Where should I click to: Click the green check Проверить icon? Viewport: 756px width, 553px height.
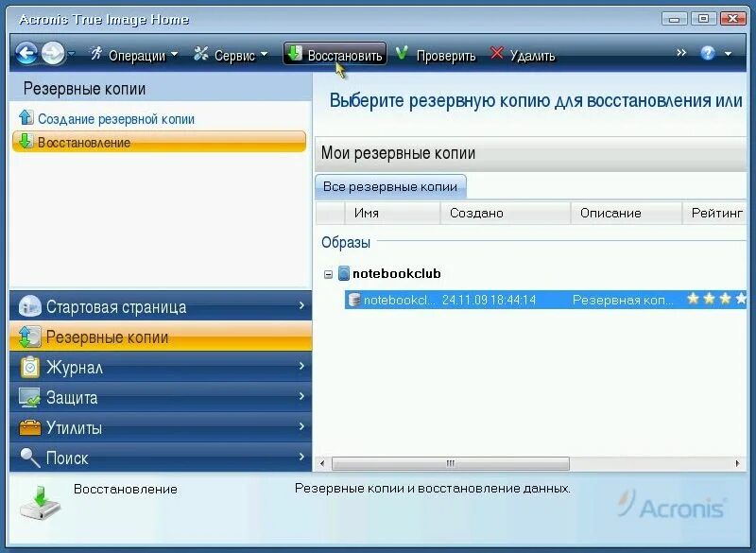(x=402, y=53)
